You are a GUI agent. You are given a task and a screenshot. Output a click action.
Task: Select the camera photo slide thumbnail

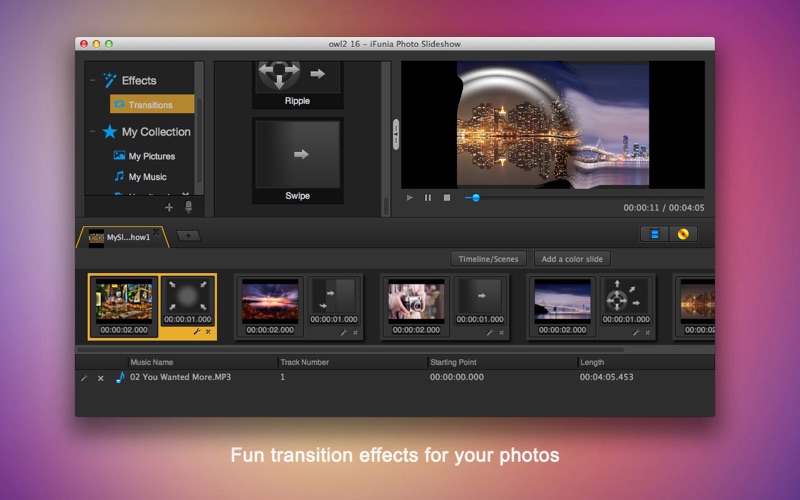coord(416,302)
